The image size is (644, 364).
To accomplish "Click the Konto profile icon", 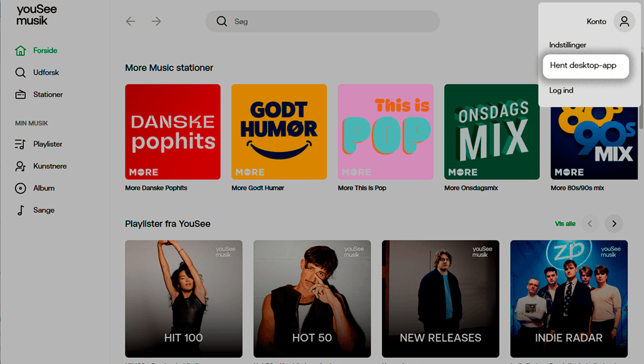I will [x=624, y=21].
